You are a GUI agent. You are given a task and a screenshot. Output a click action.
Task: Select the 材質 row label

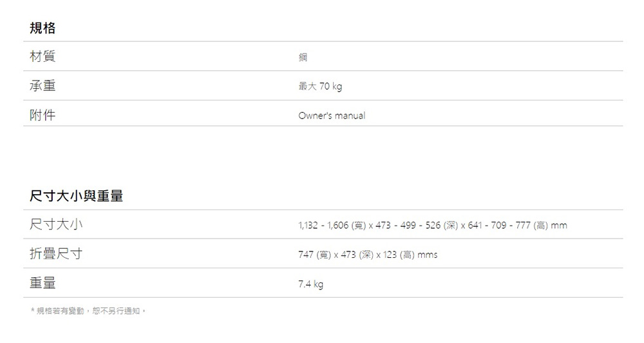click(x=43, y=56)
